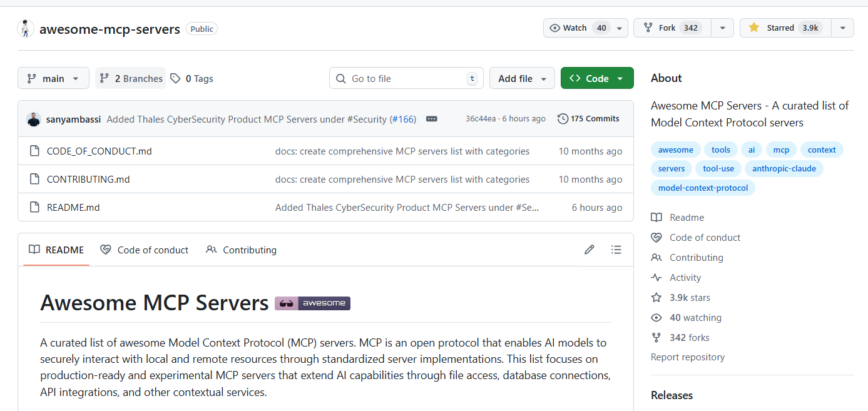
Task: Select the tool-use topic tag
Action: [x=718, y=168]
